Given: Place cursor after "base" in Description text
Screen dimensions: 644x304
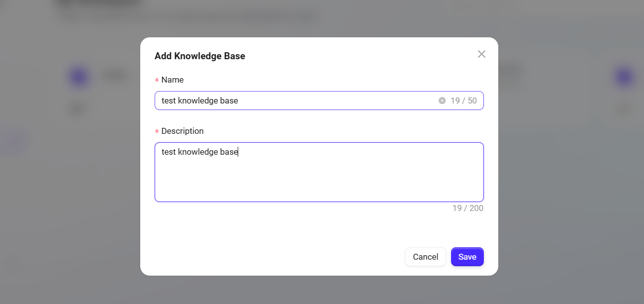Looking at the screenshot, I should tap(239, 152).
